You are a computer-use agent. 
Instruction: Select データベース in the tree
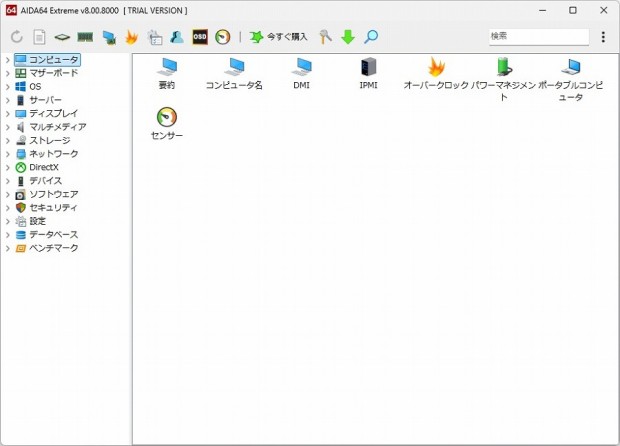pos(47,234)
